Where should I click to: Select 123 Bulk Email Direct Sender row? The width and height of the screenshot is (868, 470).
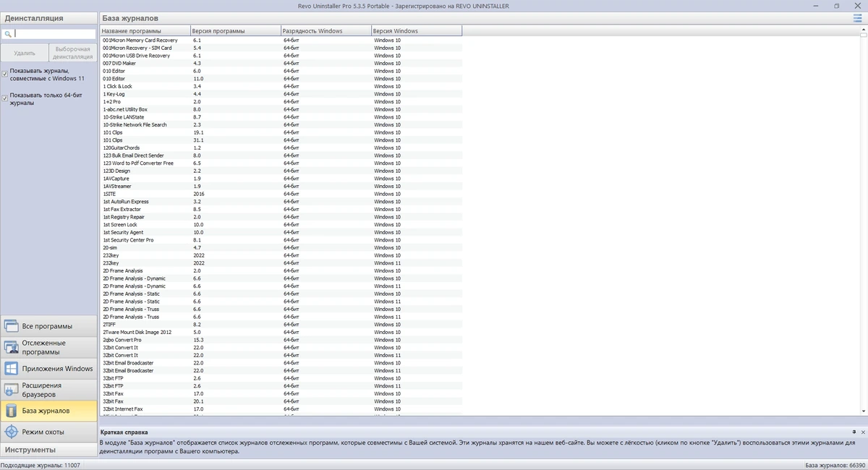pyautogui.click(x=281, y=155)
